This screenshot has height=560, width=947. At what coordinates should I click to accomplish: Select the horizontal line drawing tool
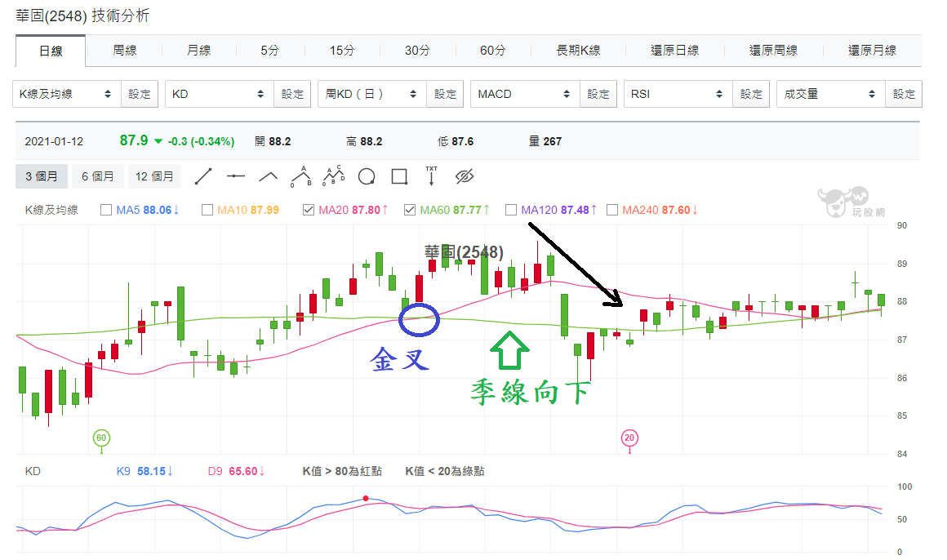(x=236, y=176)
